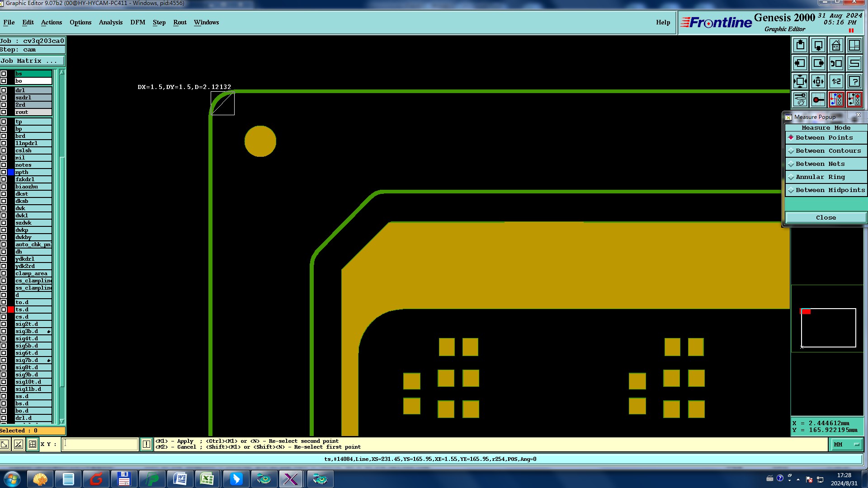
Task: Click the exclamation mark execute button
Action: (146, 444)
